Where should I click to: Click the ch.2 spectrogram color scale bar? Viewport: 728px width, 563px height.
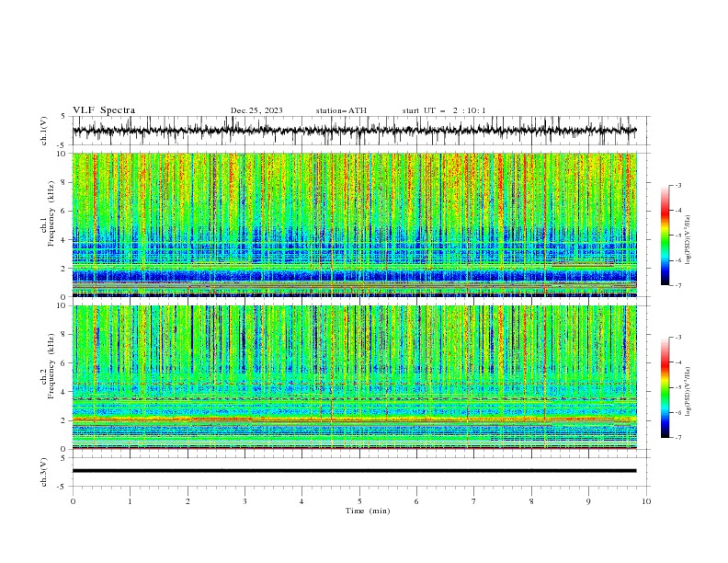(665, 387)
